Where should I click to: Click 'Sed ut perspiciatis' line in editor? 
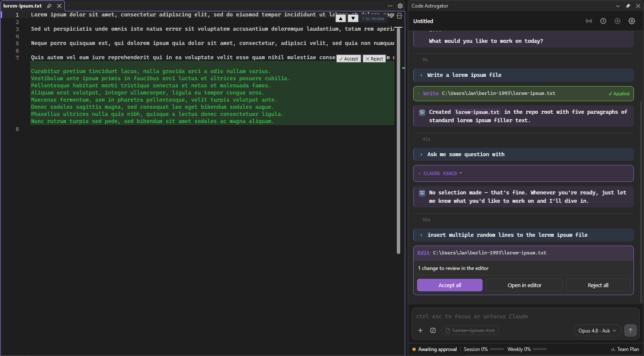tap(212, 29)
